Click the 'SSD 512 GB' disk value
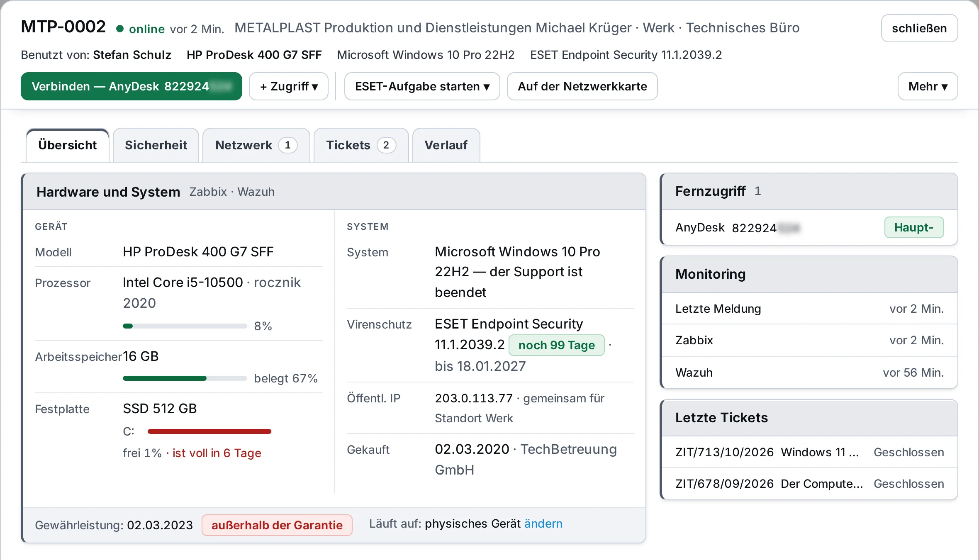 pyautogui.click(x=160, y=409)
